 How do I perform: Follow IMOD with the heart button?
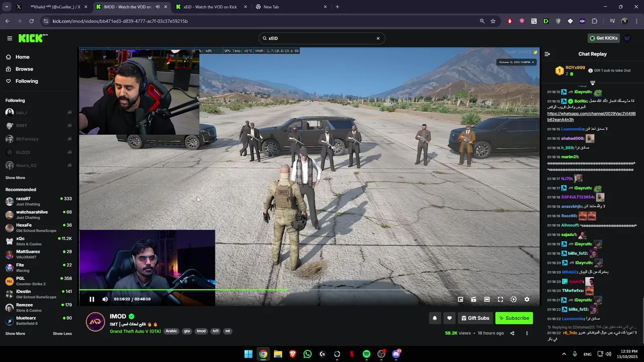449,318
